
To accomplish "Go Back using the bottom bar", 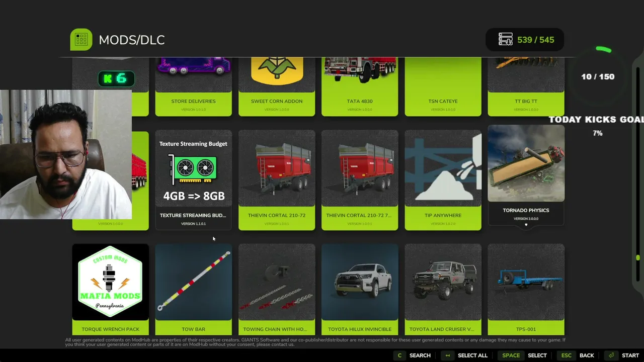I will coord(587,355).
